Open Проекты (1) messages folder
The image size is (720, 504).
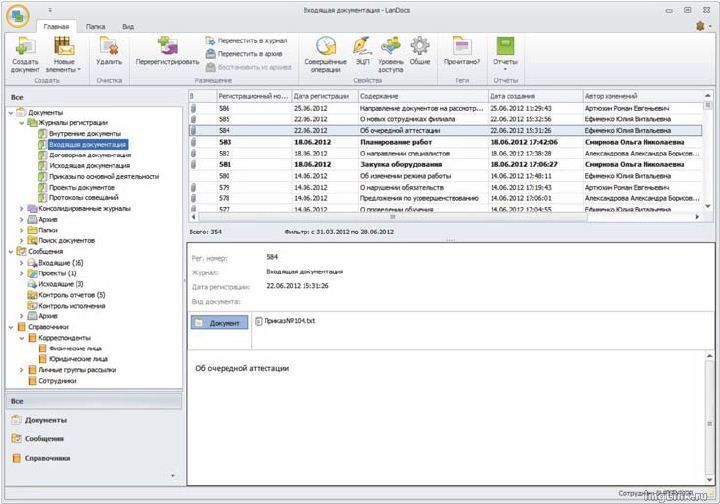pos(57,273)
